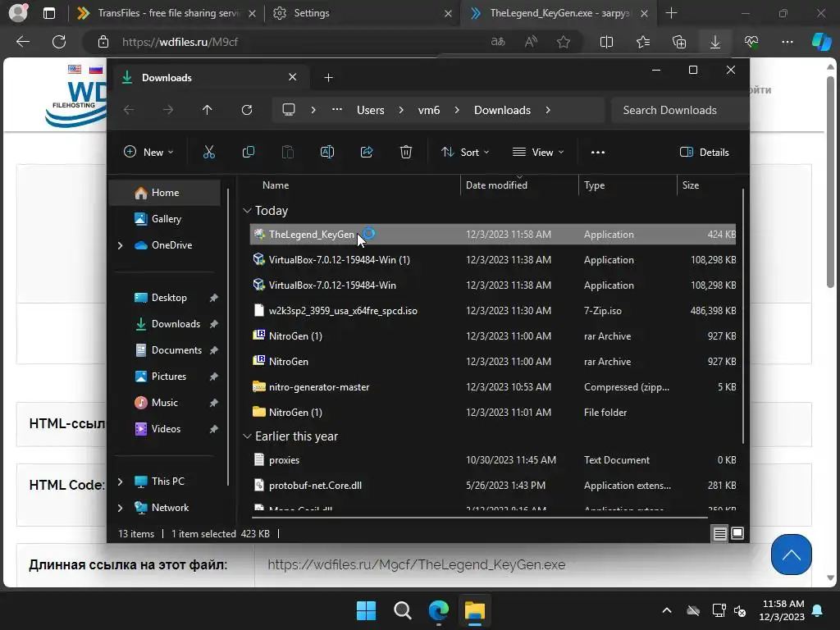The width and height of the screenshot is (840, 630).
Task: Select Gallery in navigation pane
Action: click(165, 219)
